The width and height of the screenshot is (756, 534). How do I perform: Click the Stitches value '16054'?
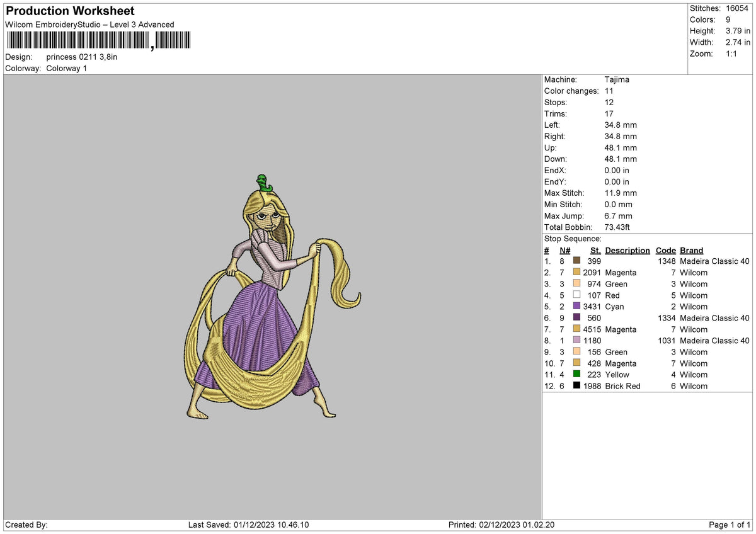click(736, 8)
